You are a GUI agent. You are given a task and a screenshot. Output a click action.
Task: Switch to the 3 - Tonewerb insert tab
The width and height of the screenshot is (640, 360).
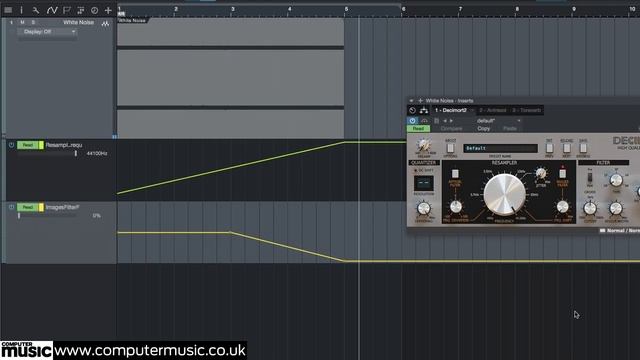point(527,110)
